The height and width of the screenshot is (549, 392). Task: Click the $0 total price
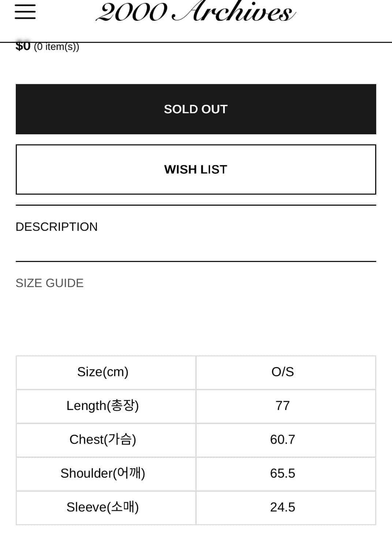tap(23, 46)
